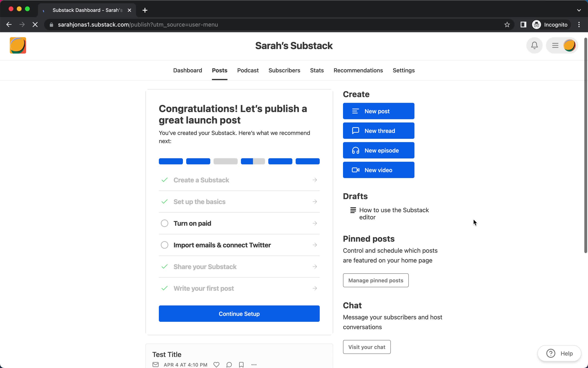Click the first blue progress segment
Image resolution: width=588 pixels, height=368 pixels.
(171, 161)
